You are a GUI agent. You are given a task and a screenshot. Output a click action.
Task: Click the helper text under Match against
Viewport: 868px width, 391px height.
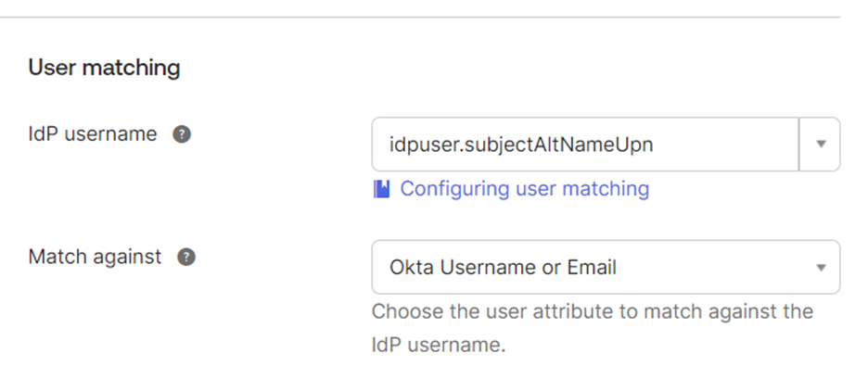point(593,328)
